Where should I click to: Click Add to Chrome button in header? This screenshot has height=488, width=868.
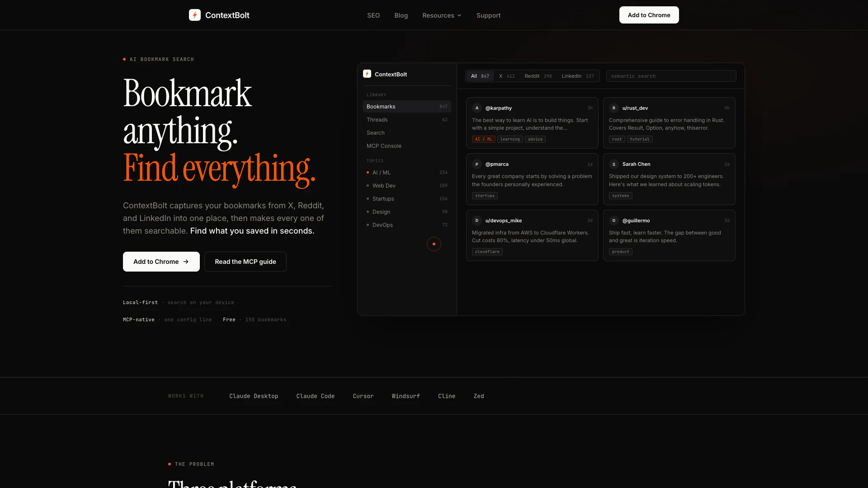pyautogui.click(x=649, y=15)
